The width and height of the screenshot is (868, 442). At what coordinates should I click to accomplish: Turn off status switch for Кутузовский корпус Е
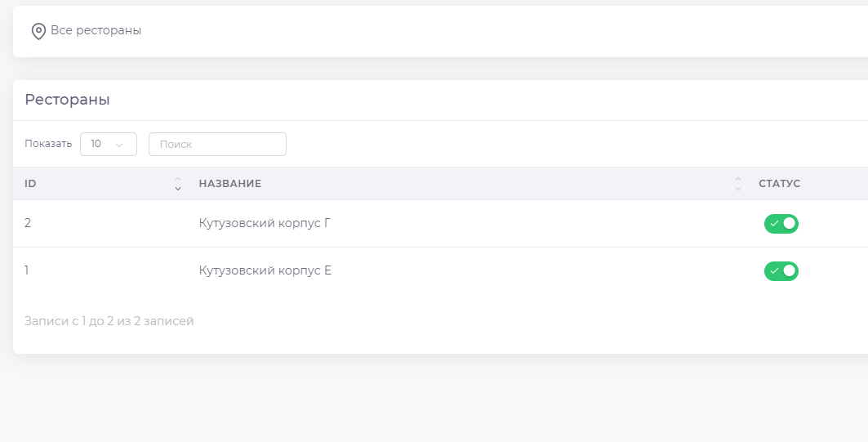click(781, 271)
